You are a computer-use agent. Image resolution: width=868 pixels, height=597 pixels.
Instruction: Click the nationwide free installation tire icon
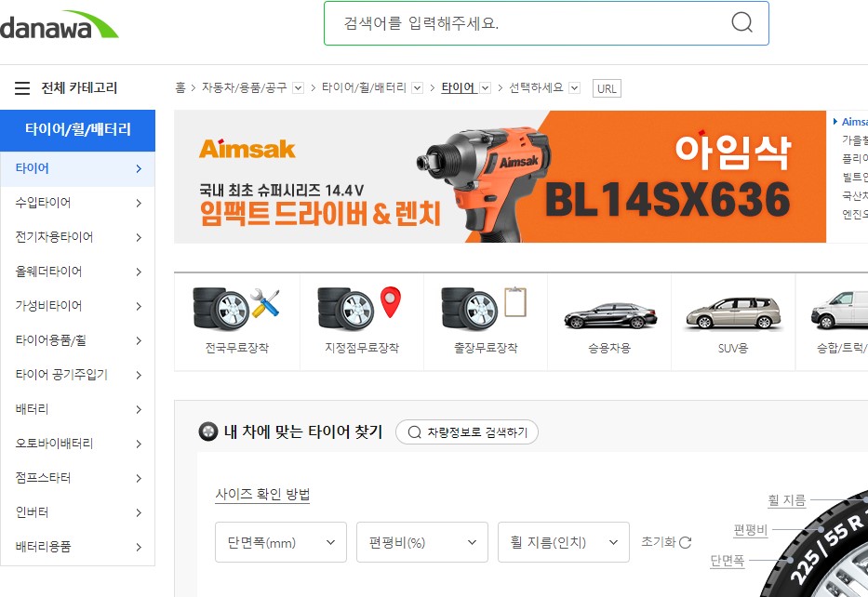[236, 309]
